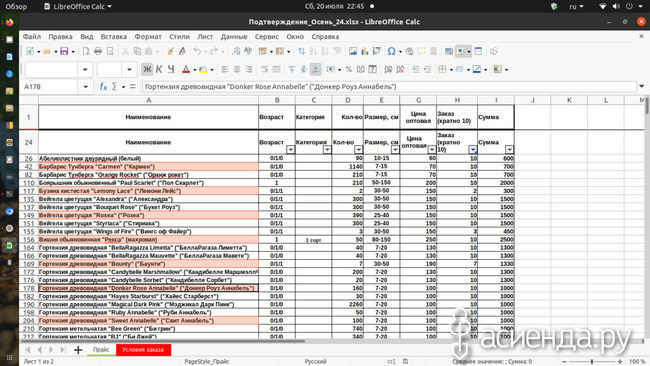Insert a chart
Screen dimensions: 650x366
365,51
